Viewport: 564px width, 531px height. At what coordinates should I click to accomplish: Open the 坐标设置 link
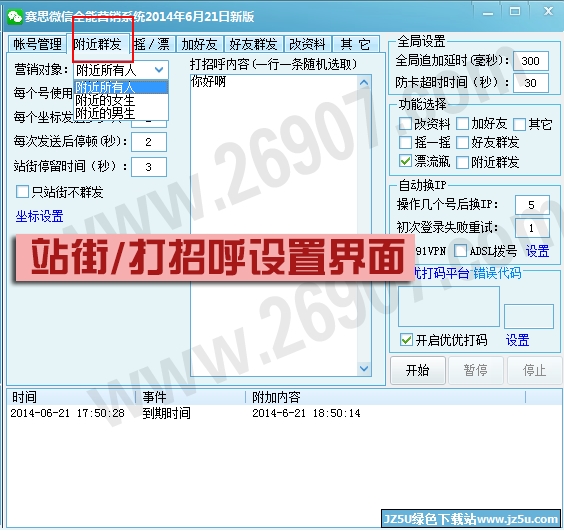40,217
